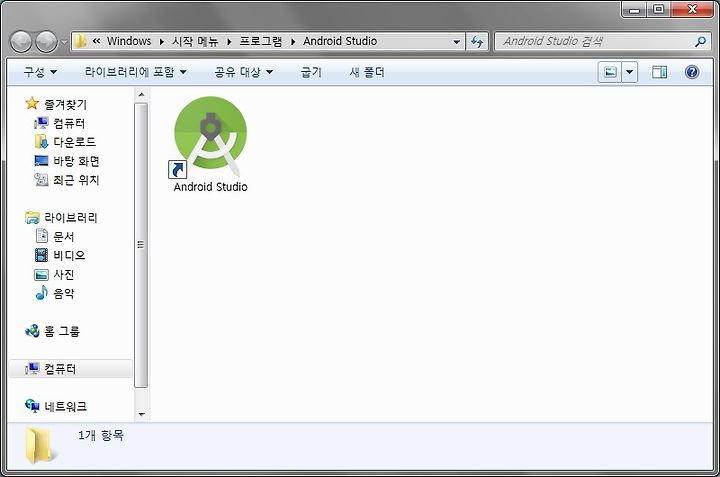Open 비디오 library
720x477 pixels.
pyautogui.click(x=69, y=255)
